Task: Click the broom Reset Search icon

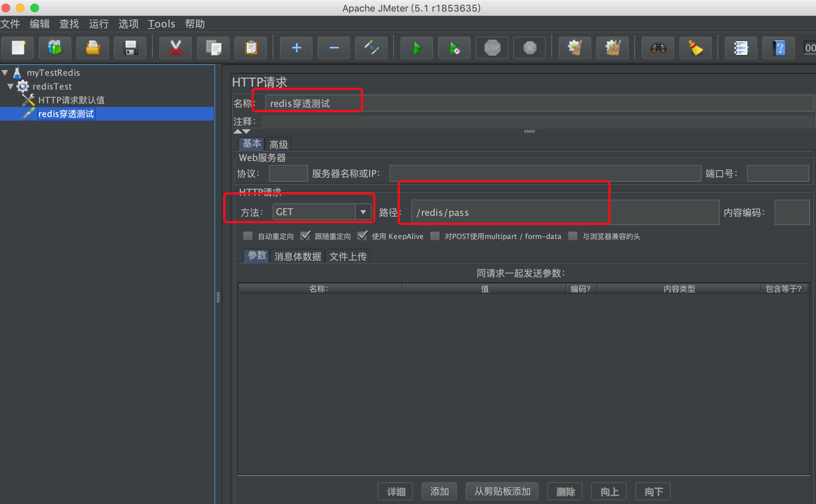Action: [x=695, y=48]
